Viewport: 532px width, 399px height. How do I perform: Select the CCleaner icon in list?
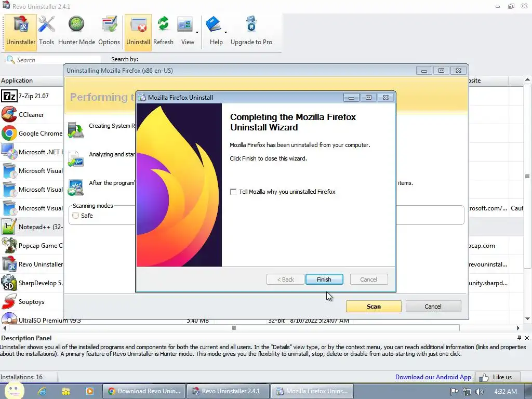[x=9, y=115]
